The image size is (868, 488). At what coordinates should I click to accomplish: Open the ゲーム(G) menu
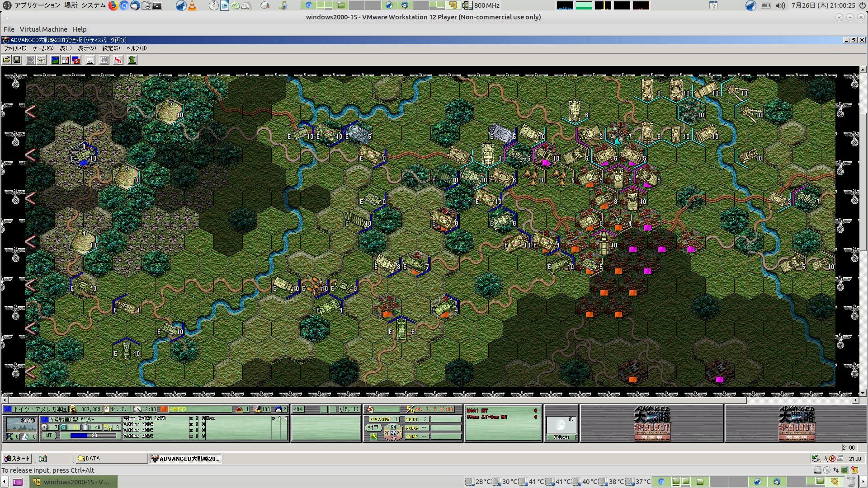point(42,48)
